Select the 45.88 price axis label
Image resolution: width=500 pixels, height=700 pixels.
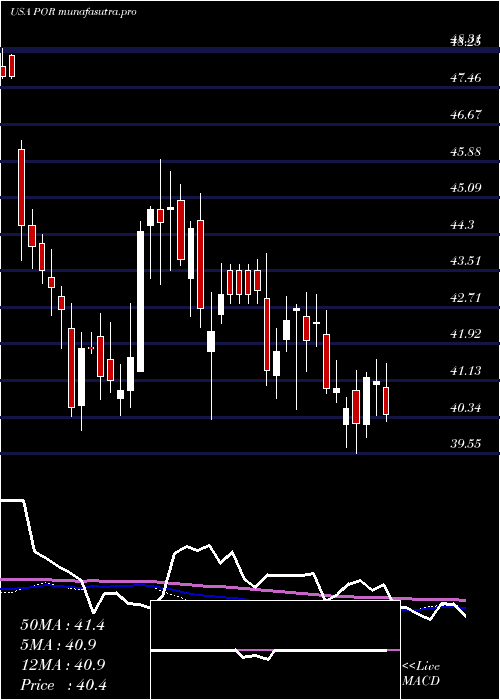(466, 151)
